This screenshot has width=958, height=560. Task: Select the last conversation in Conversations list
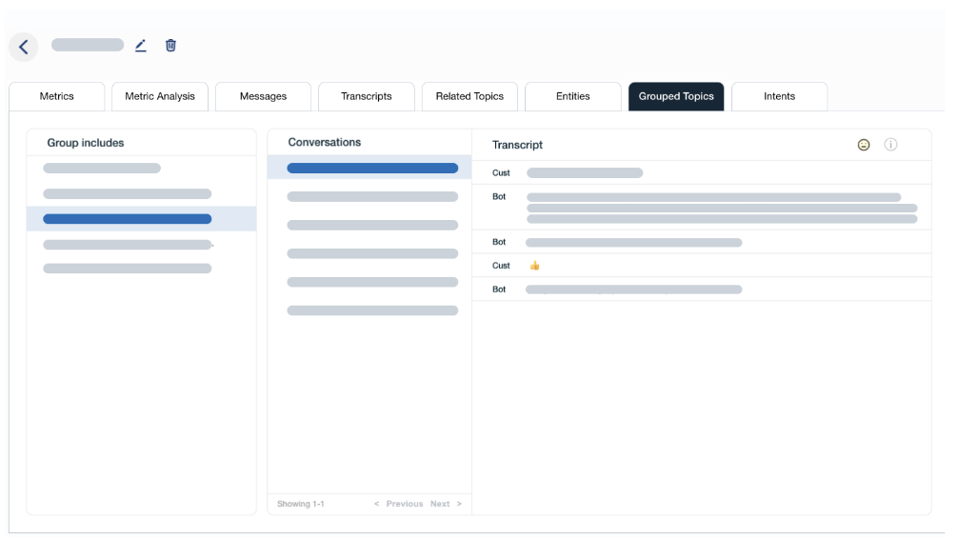[x=371, y=310]
